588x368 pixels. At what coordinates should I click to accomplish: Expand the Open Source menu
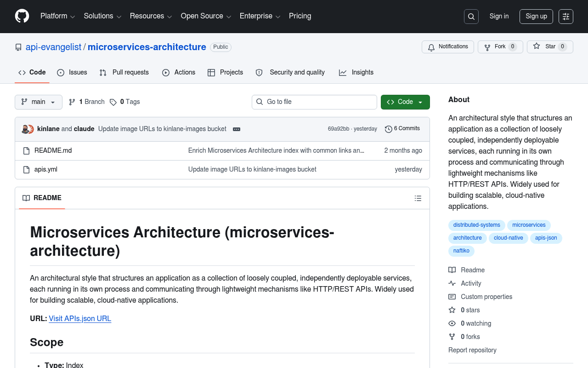click(x=206, y=16)
